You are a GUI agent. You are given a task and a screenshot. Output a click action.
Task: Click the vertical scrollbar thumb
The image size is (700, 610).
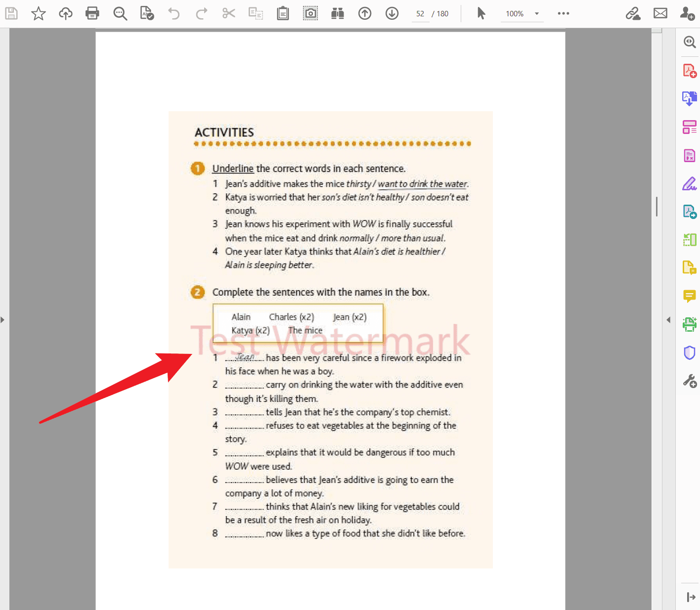(656, 207)
